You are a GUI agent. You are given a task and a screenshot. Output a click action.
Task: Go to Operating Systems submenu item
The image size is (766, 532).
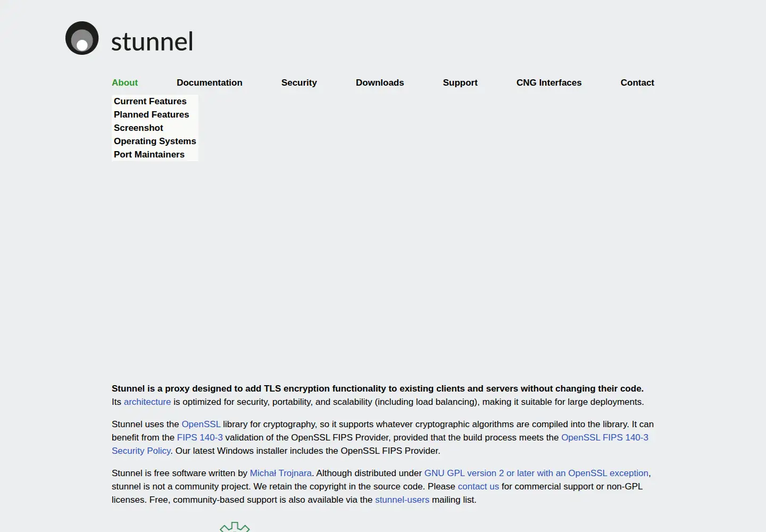(x=155, y=141)
